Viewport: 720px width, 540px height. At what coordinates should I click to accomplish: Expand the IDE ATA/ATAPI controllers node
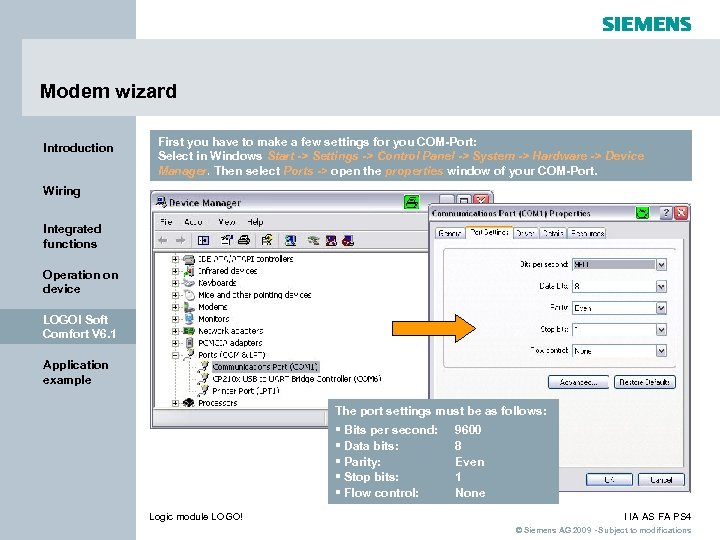pyautogui.click(x=175, y=259)
